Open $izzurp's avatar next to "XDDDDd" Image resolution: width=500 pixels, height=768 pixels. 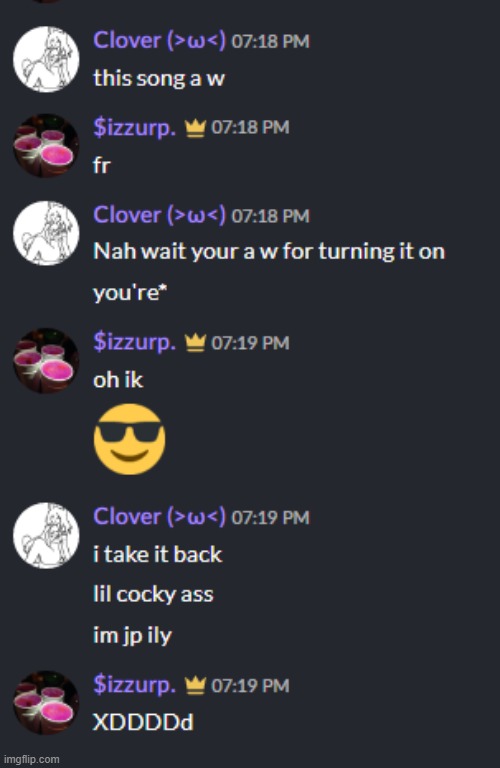[46, 702]
